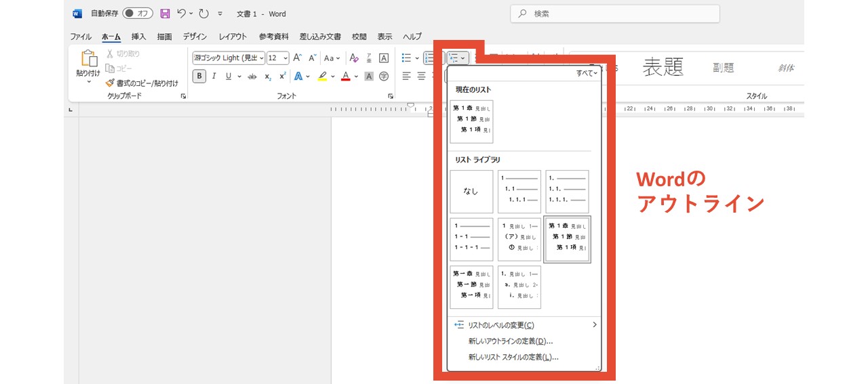
Task: Switch to the 校閲 tab
Action: coord(359,37)
